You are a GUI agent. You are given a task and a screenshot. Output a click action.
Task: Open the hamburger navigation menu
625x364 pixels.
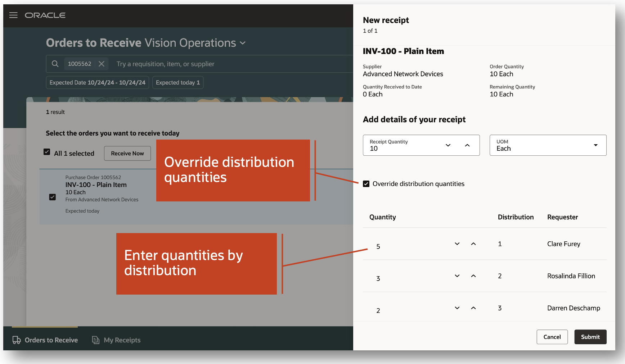pyautogui.click(x=13, y=15)
